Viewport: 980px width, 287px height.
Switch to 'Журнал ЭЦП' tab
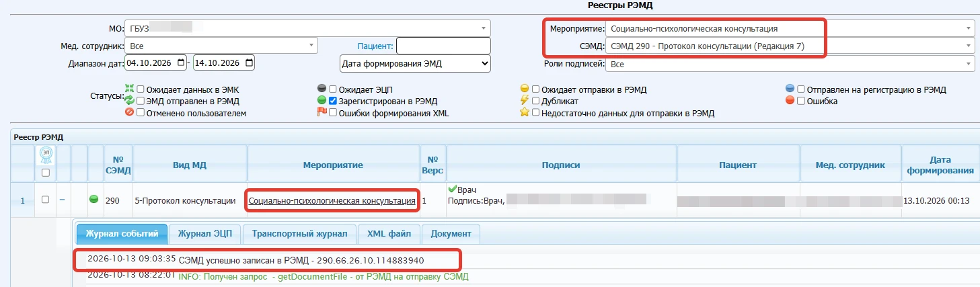coord(204,233)
